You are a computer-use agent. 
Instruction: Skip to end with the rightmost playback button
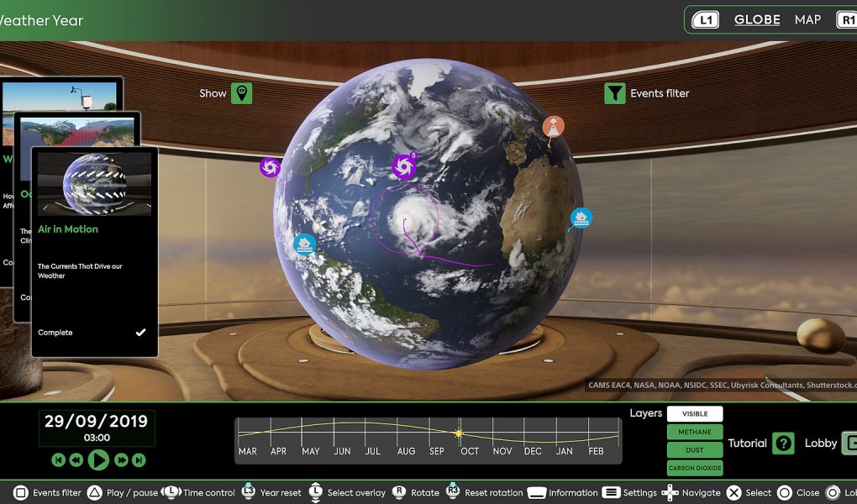[x=139, y=460]
